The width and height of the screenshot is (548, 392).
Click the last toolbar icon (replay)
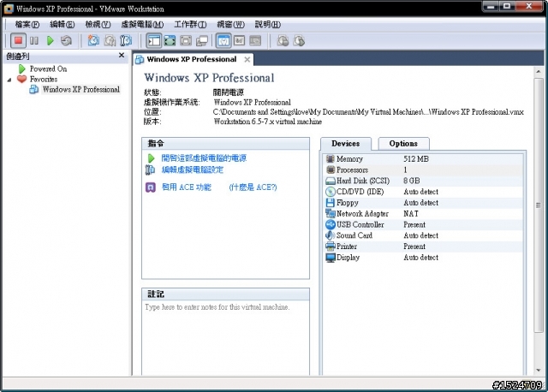tap(299, 41)
